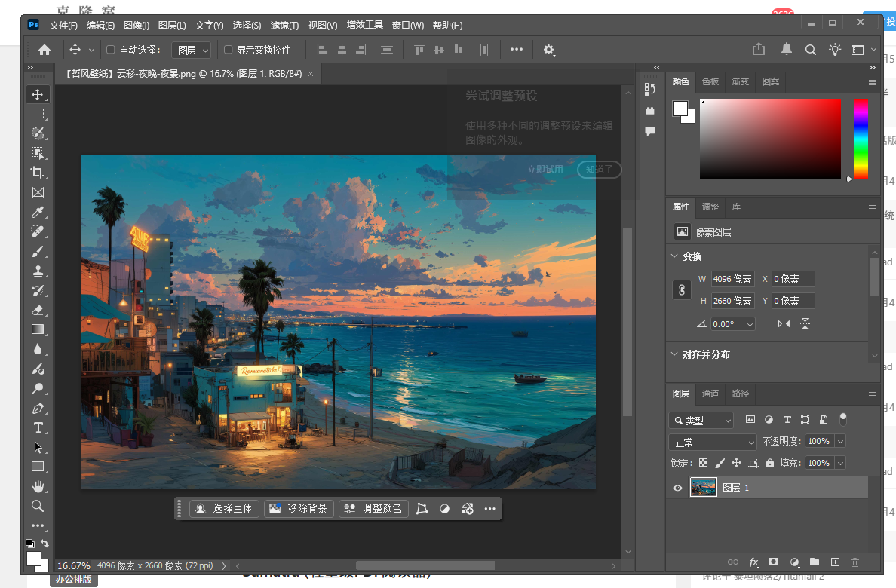This screenshot has width=896, height=588.
Task: Open the 正常 blend mode dropdown
Action: pyautogui.click(x=712, y=442)
